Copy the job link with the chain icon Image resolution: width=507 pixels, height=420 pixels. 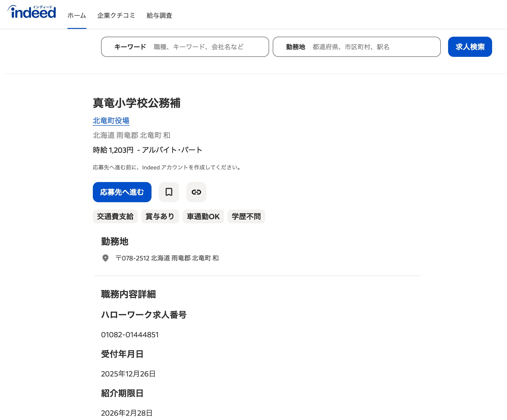pos(196,192)
